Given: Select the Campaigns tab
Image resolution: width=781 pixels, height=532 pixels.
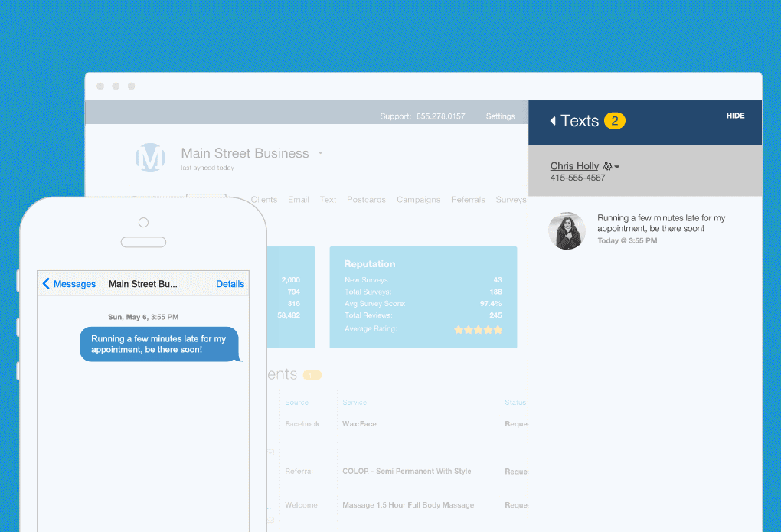Looking at the screenshot, I should coord(418,199).
